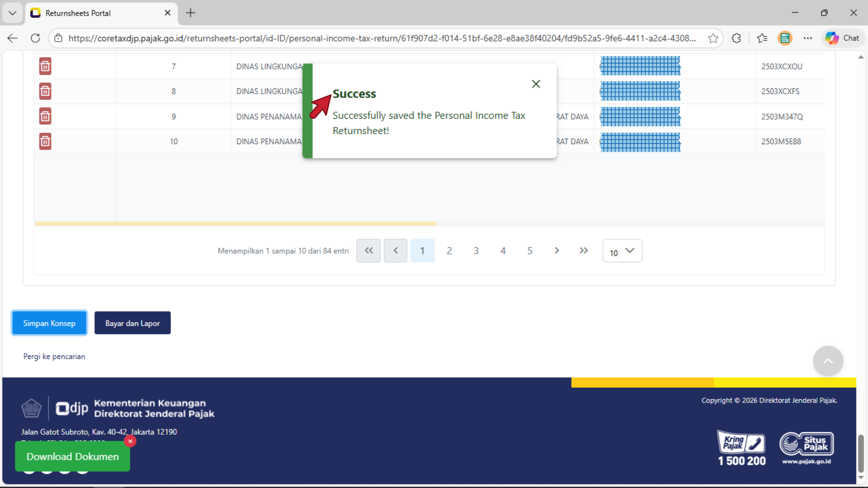
Task: Click the yellow horizontal table scrollbar
Action: point(235,223)
